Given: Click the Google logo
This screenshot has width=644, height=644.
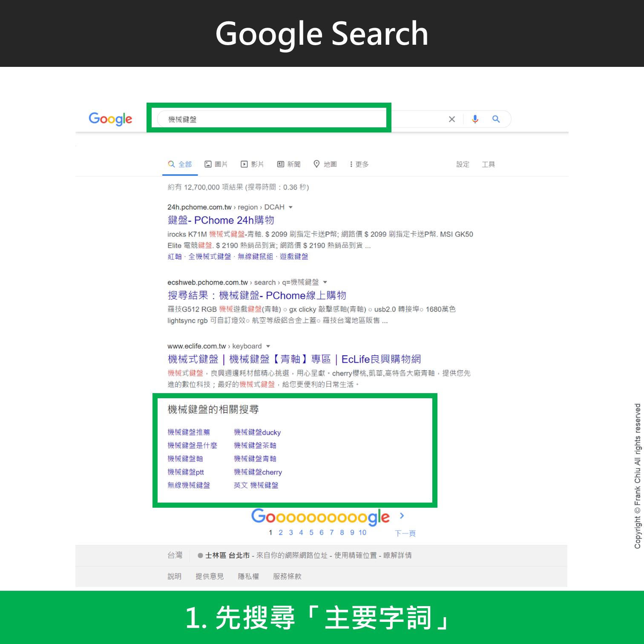Looking at the screenshot, I should tap(110, 119).
